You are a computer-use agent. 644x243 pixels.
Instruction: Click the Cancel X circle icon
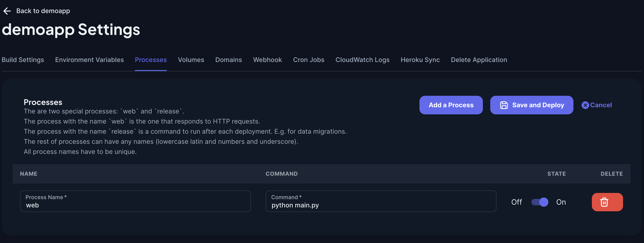pyautogui.click(x=585, y=105)
